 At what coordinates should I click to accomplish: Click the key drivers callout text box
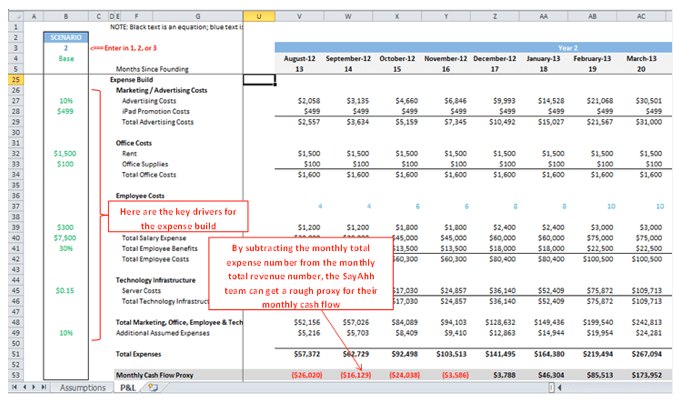tap(176, 217)
